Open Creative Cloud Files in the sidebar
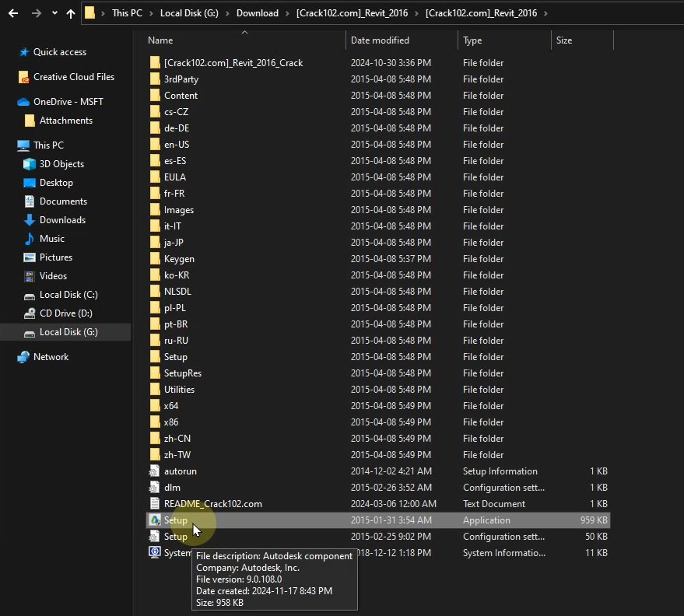Screen dimensions: 684x616 click(x=73, y=77)
